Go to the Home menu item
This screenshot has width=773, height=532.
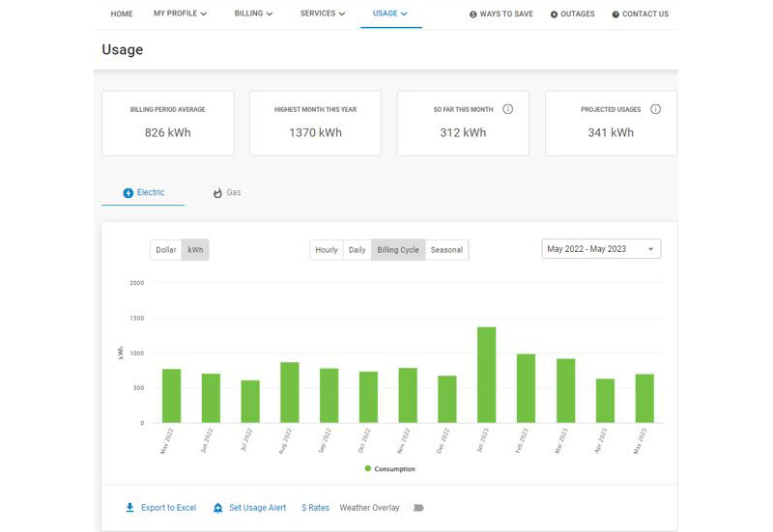point(122,14)
